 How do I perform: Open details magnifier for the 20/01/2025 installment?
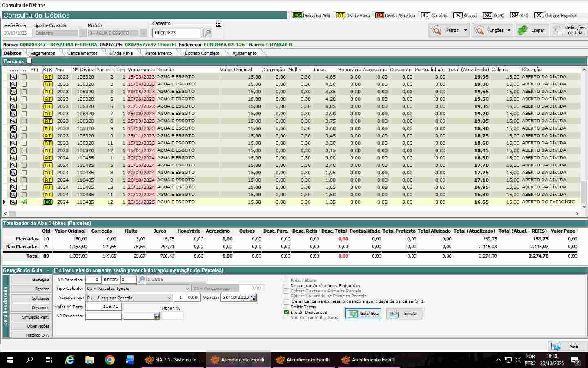(x=13, y=202)
